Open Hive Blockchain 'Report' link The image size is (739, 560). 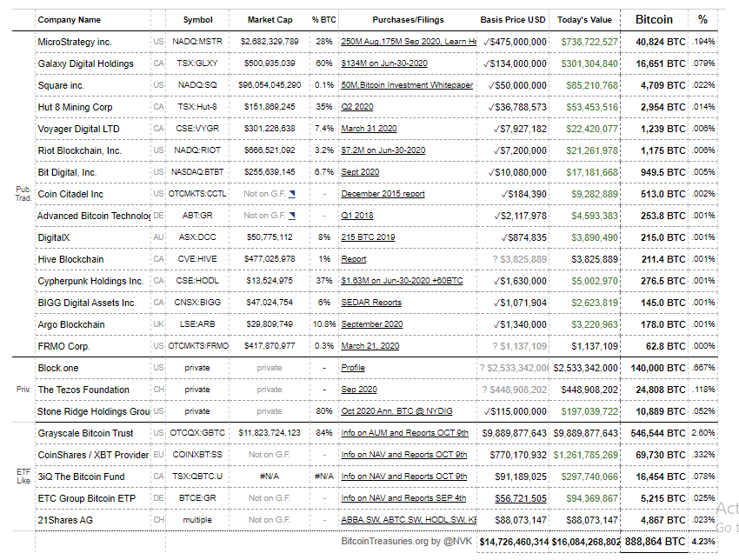(x=354, y=259)
